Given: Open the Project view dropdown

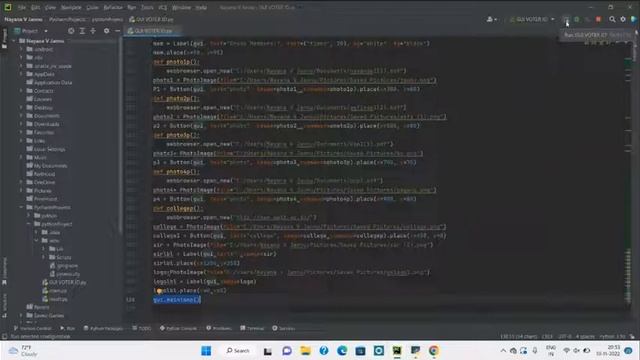Looking at the screenshot, I should coord(31,31).
